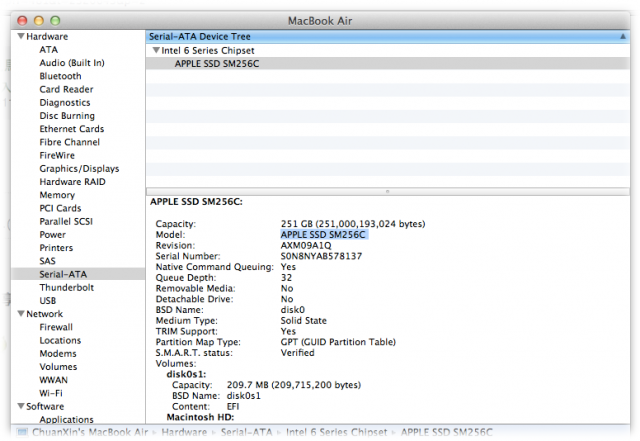The width and height of the screenshot is (640, 441).
Task: Select Printers category
Action: click(x=56, y=247)
